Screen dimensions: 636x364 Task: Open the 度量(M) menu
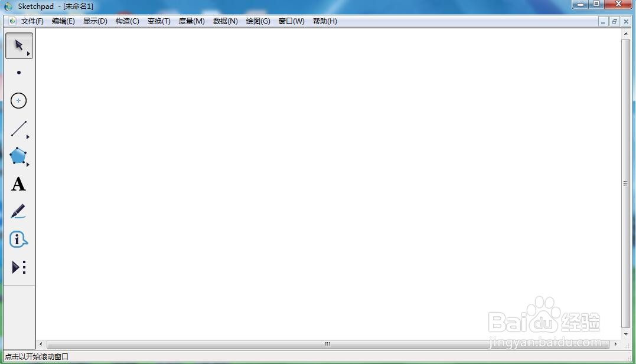pos(191,21)
